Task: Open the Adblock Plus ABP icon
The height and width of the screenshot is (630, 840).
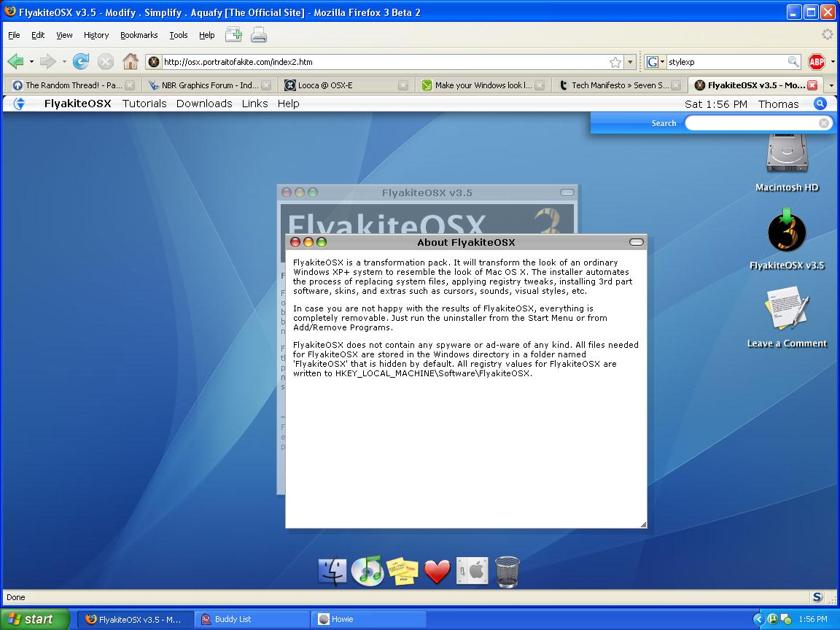Action: tap(817, 61)
